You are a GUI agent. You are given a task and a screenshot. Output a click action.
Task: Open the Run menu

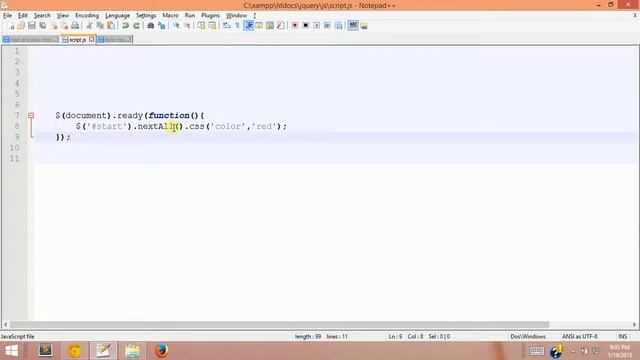click(x=190, y=16)
